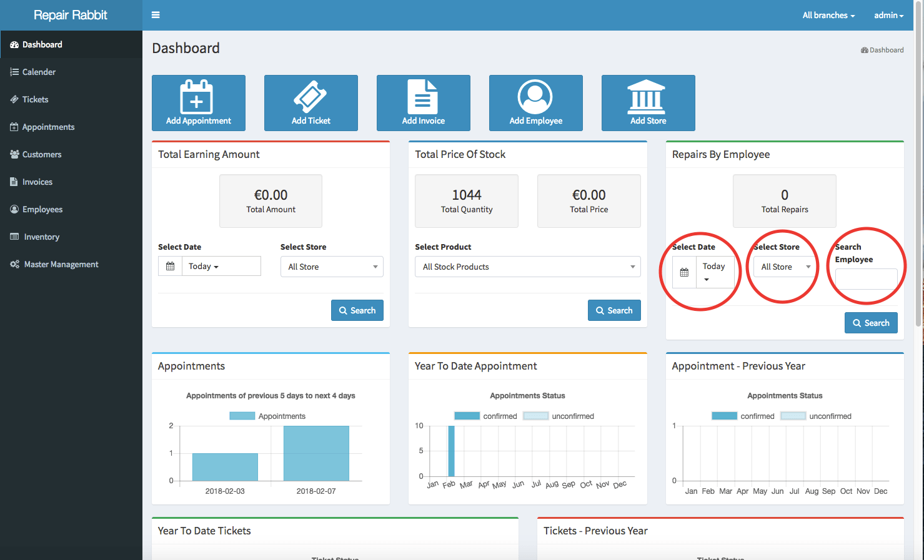Click Search in Repairs By Employee panel

pos(871,323)
